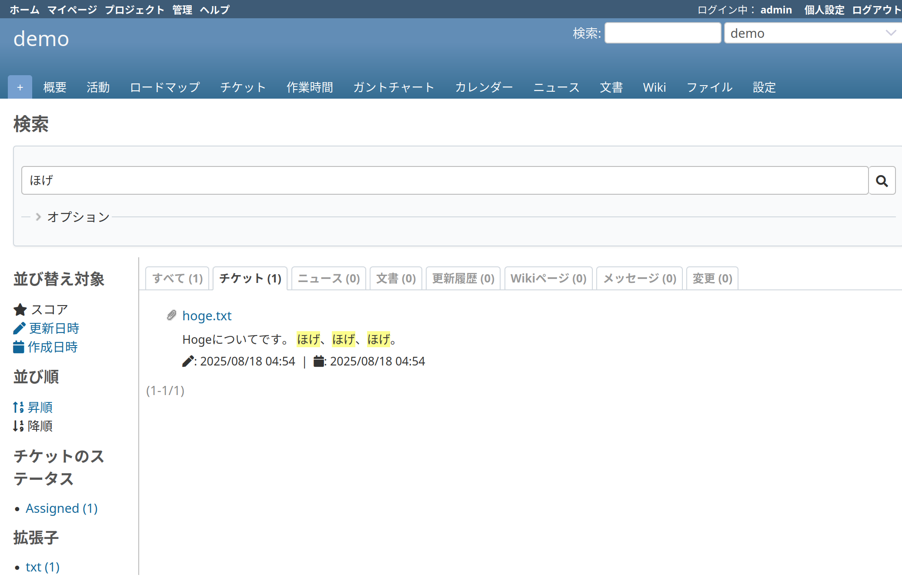
Task: Expand the オプション section
Action: pos(78,217)
